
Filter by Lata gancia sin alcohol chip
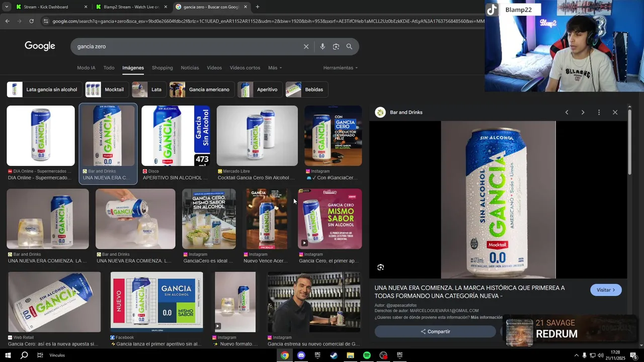(45, 89)
